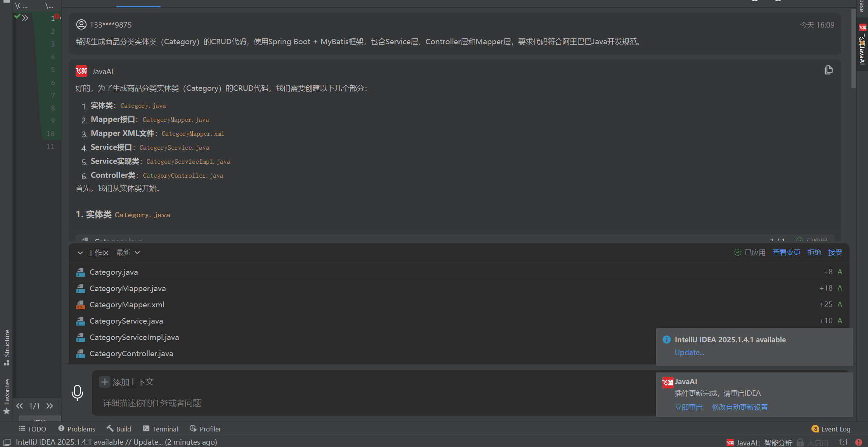Click the microphone voice input icon
Screen dimensions: 868x447
[x=77, y=393]
